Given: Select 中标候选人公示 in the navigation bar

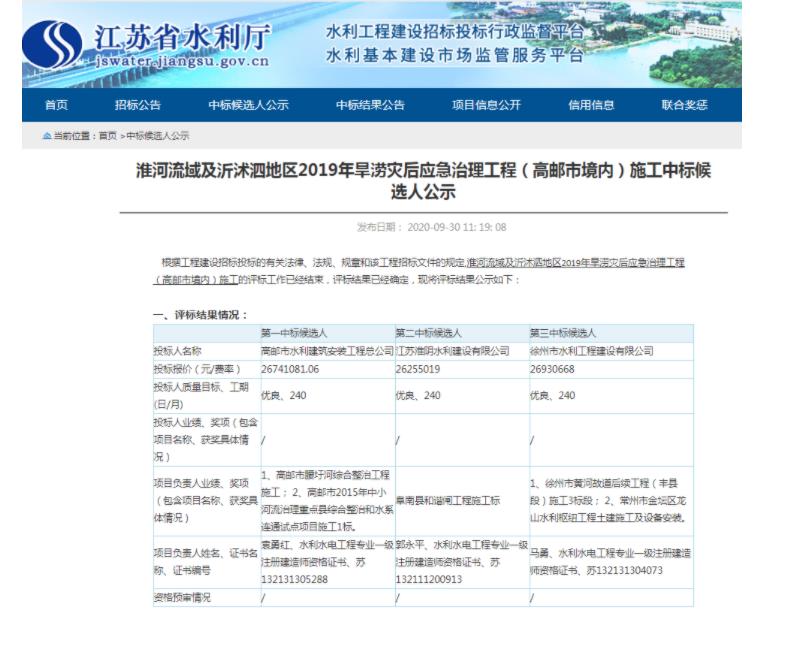Looking at the screenshot, I should (x=248, y=105).
